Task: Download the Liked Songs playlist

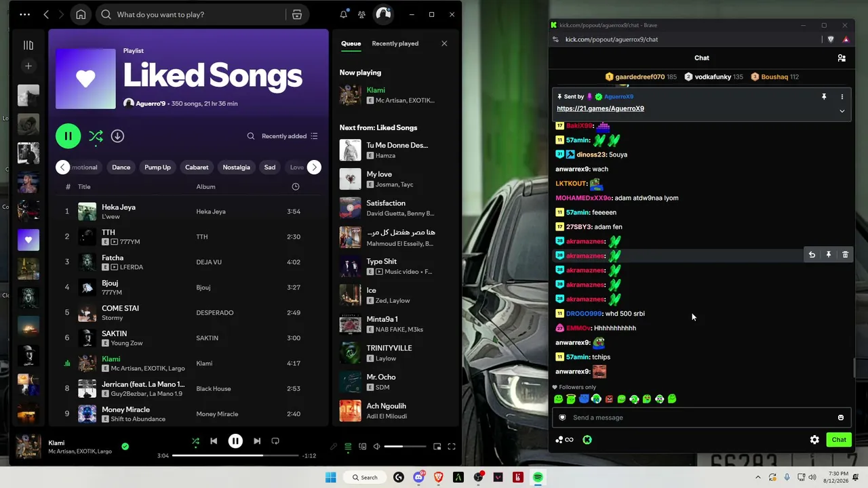Action: (x=117, y=136)
